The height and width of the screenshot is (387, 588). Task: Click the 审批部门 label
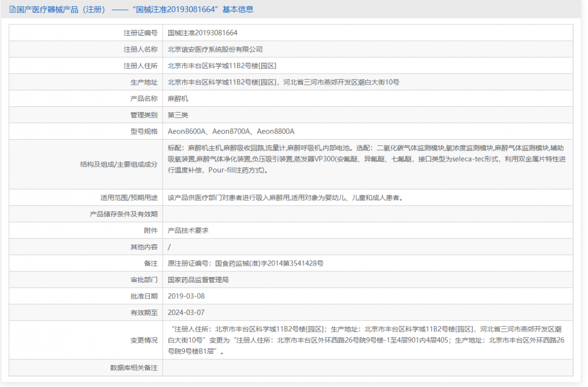[x=144, y=280]
